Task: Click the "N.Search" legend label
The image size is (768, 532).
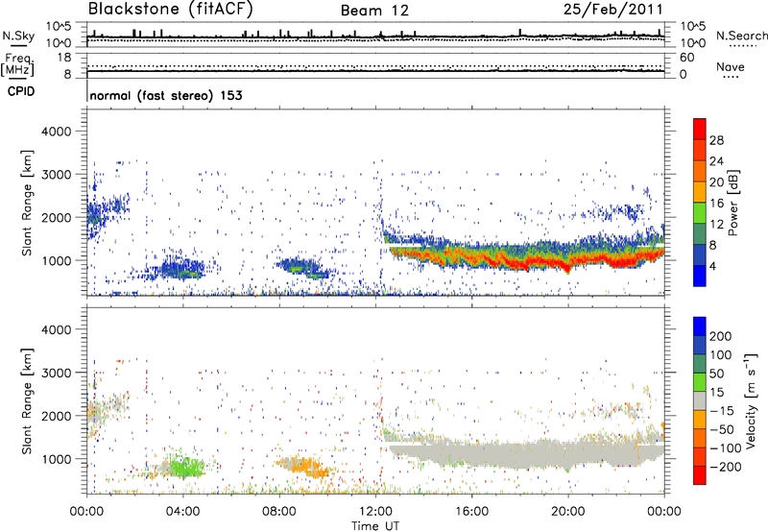Action: tap(741, 36)
